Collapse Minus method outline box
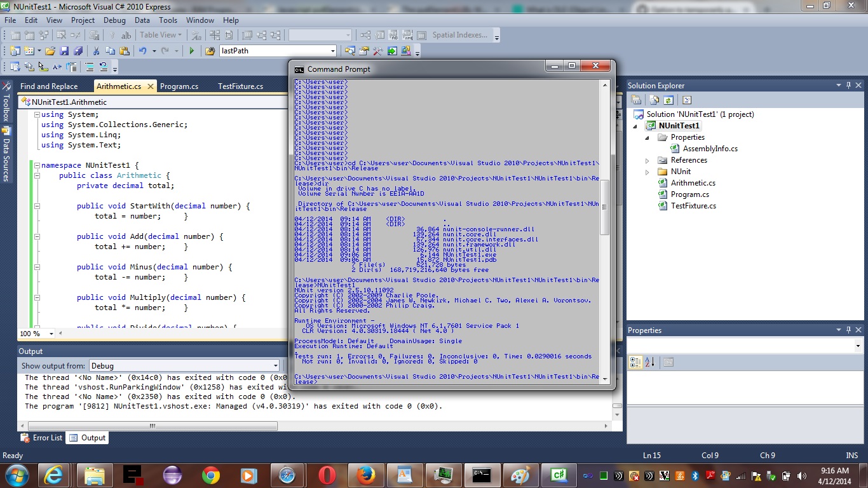Screen dimensions: 868x488 (37, 267)
